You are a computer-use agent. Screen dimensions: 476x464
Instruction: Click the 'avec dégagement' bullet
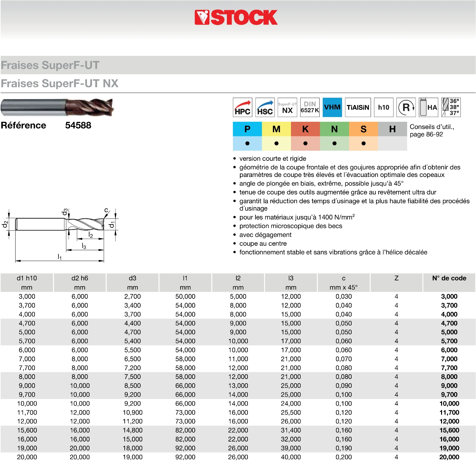[265, 235]
